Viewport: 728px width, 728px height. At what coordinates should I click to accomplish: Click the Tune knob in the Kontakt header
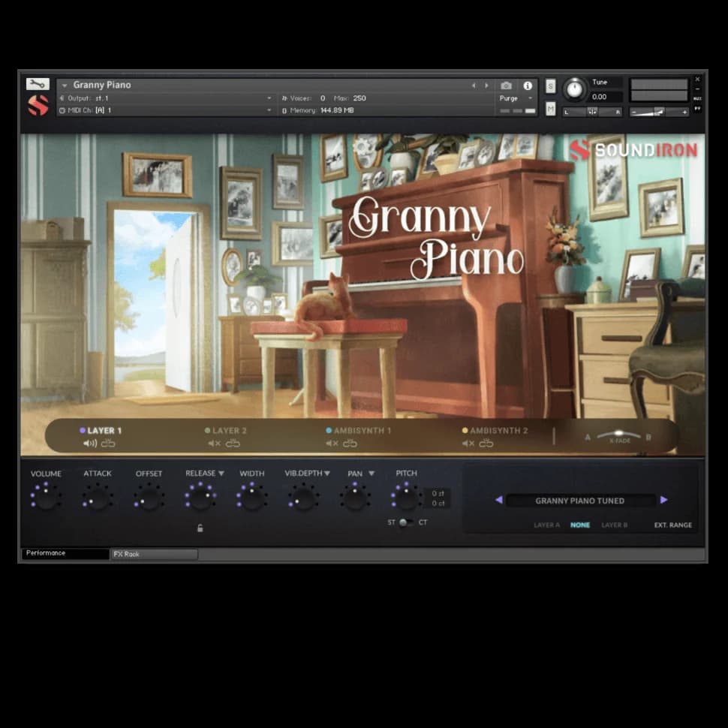click(574, 89)
